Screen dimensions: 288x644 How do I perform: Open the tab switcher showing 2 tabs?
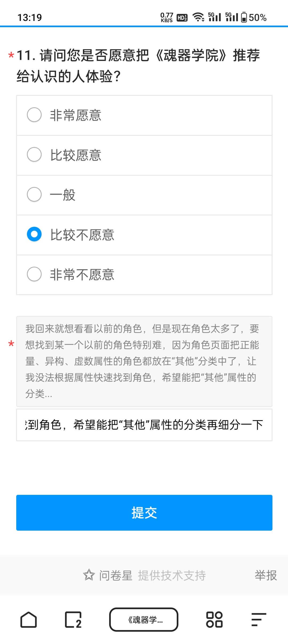click(73, 619)
